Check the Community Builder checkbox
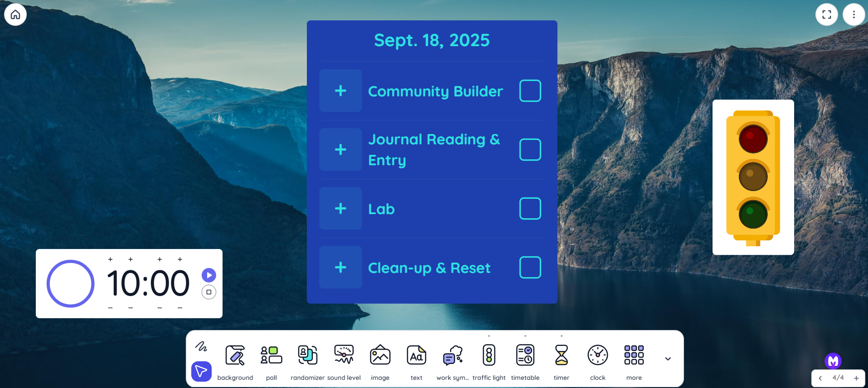The width and height of the screenshot is (868, 388). [530, 91]
